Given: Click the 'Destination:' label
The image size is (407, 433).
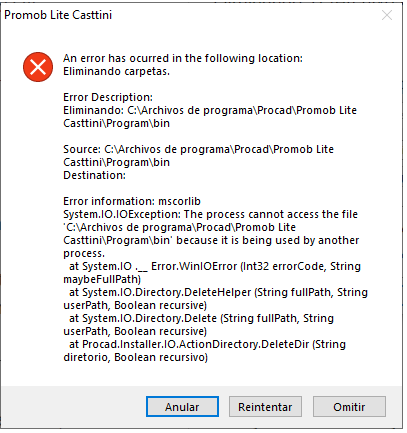Looking at the screenshot, I should tap(94, 175).
